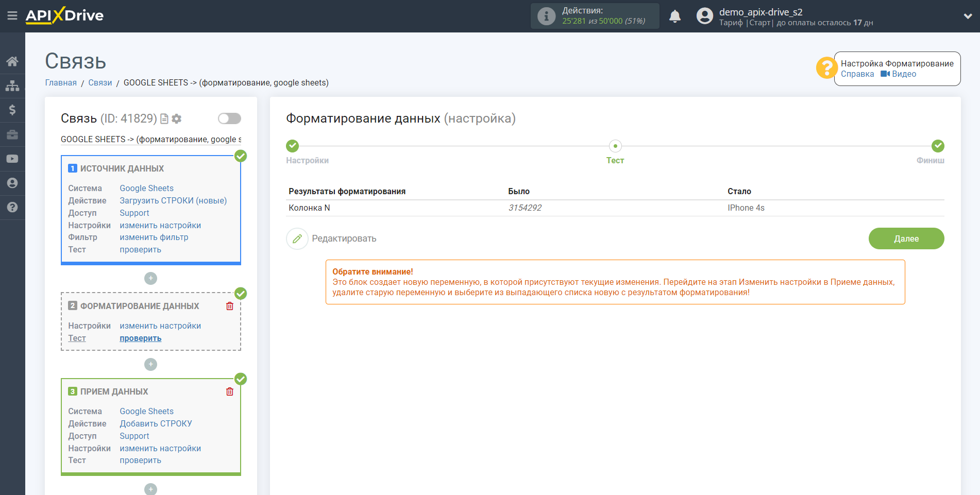980x495 pixels.
Task: Open receiver Google Sheets system link
Action: [147, 411]
